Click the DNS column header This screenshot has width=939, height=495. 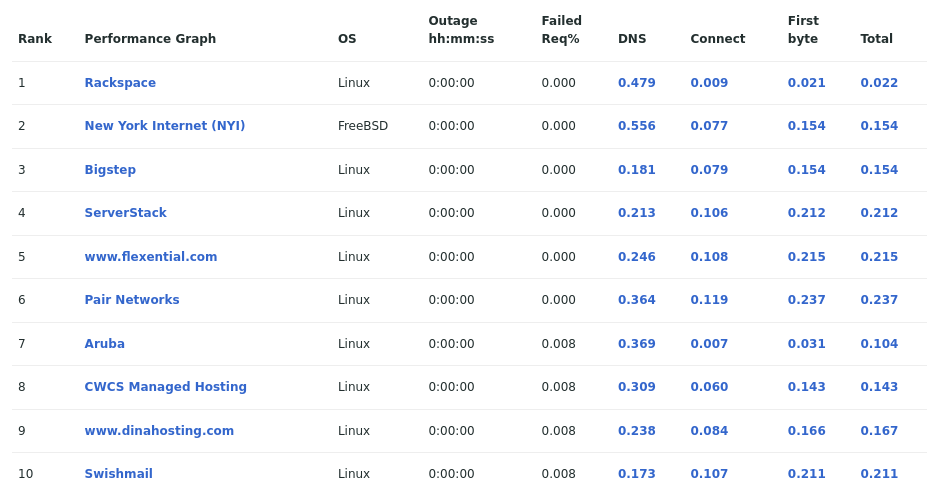632,39
